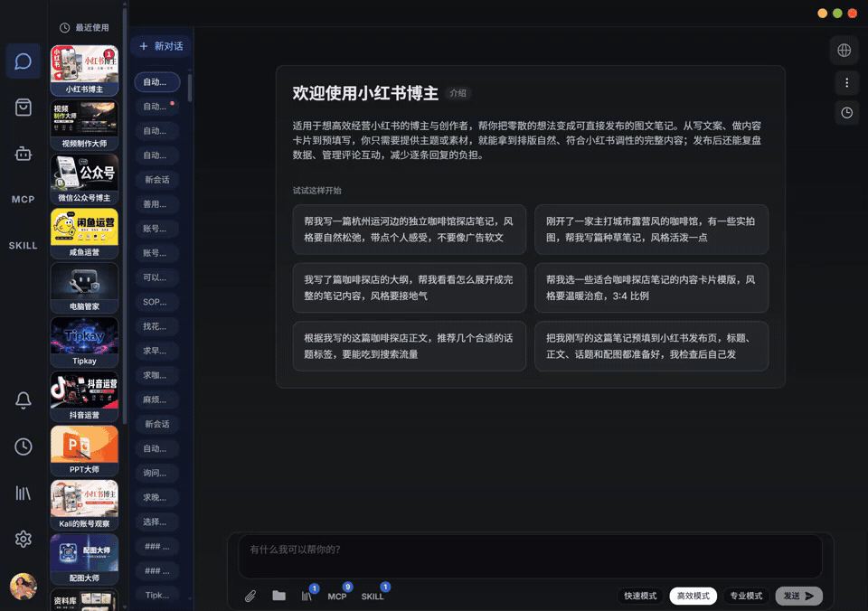
Task: Choose the 推荐话题标签 prompt suggestion
Action: [x=409, y=346]
